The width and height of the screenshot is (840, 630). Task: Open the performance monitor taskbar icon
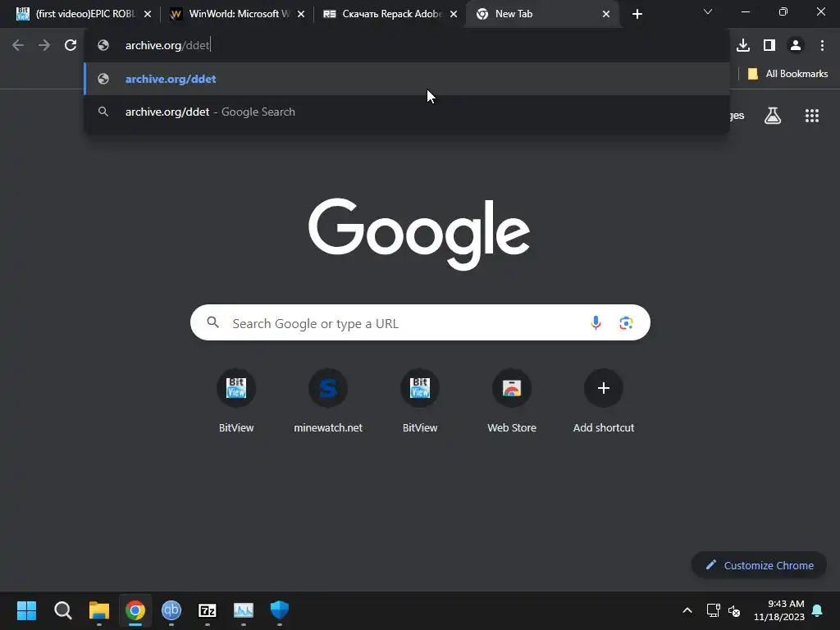[243, 610]
